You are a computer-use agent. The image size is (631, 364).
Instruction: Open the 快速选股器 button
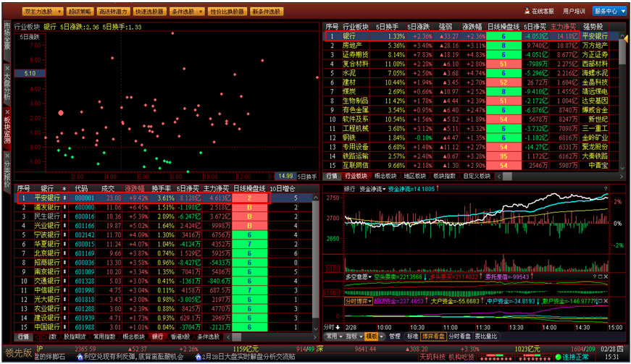pyautogui.click(x=149, y=12)
